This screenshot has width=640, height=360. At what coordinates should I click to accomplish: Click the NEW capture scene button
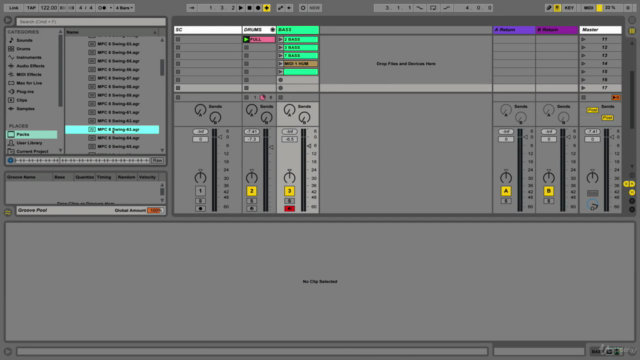(x=315, y=8)
